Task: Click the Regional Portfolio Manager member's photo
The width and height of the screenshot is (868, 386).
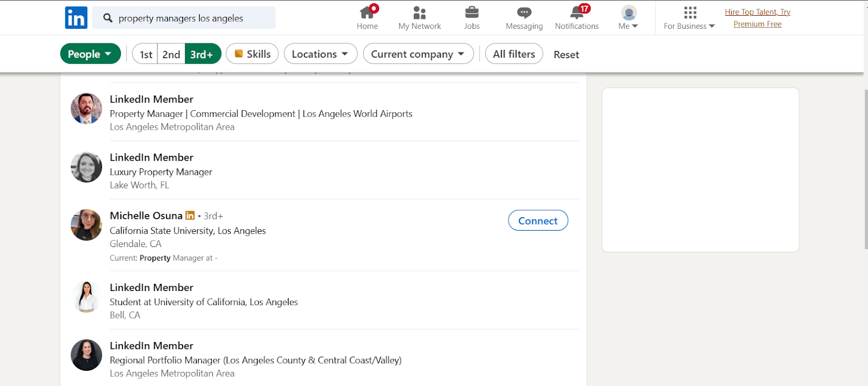Action: point(86,355)
